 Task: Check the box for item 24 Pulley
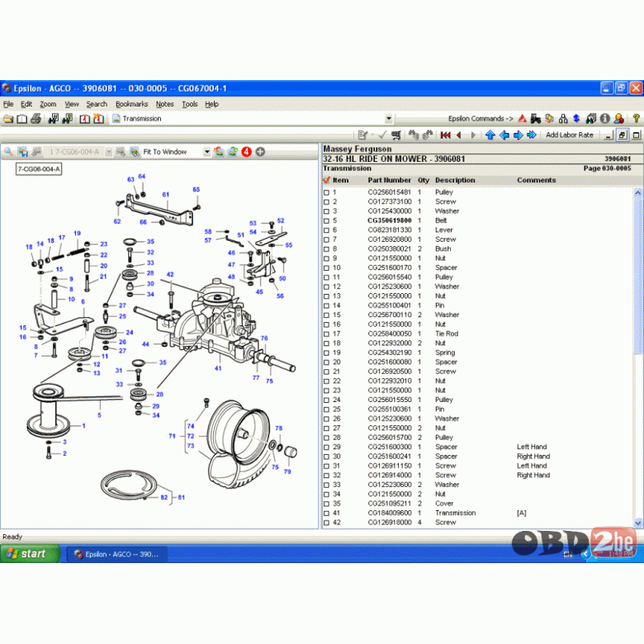click(326, 400)
